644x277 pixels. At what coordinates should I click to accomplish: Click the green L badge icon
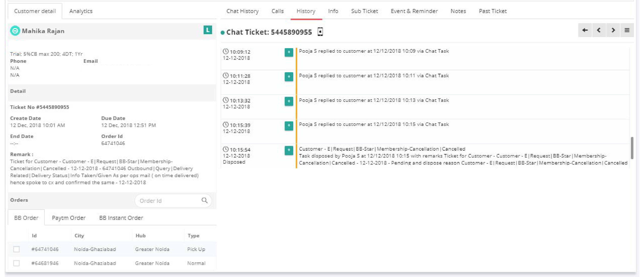pos(207,30)
